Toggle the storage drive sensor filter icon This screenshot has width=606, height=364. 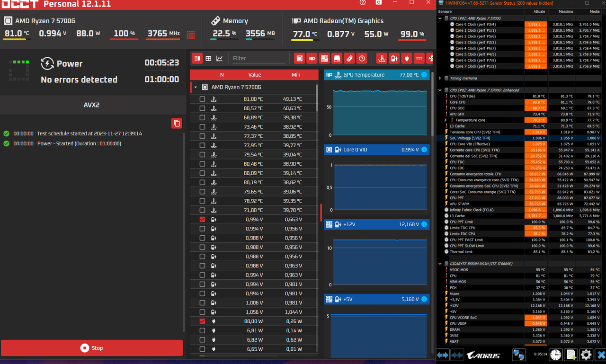[x=337, y=59]
